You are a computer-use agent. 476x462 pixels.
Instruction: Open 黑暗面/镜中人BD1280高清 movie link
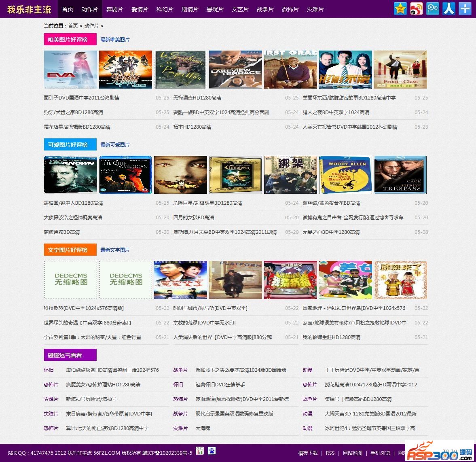(74, 203)
